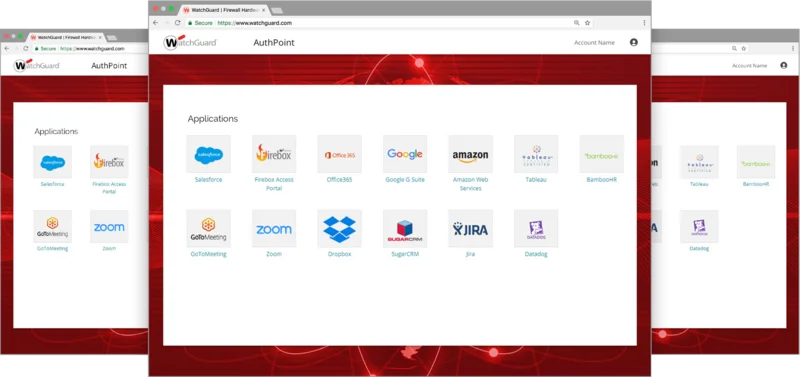Select WatchGuard tab in front browser window
The width and height of the screenshot is (800, 377).
coord(224,9)
